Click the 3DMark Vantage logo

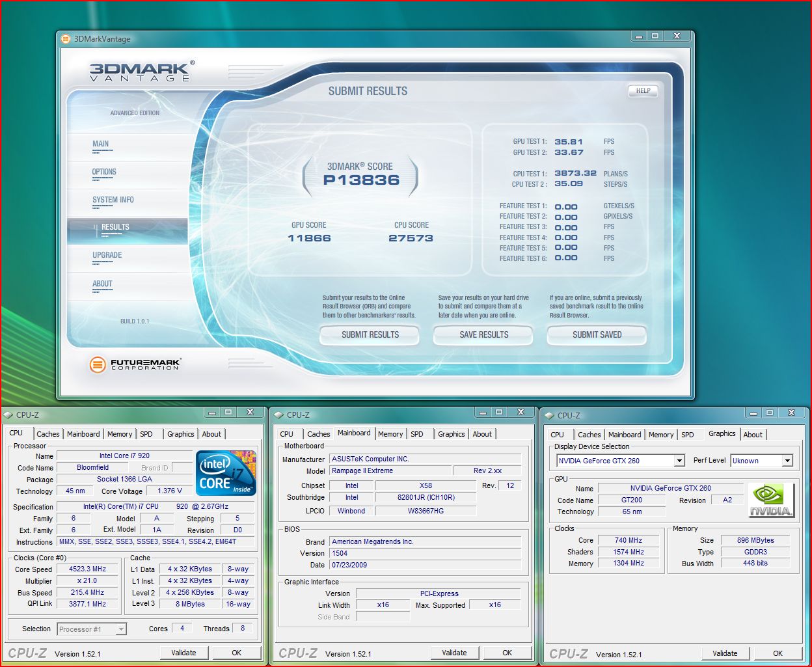(x=142, y=72)
